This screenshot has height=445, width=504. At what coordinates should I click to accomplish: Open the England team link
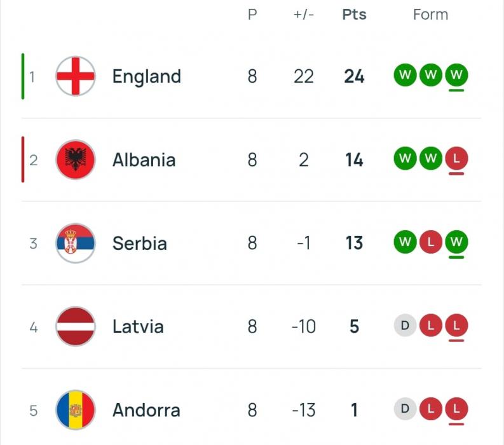click(147, 76)
